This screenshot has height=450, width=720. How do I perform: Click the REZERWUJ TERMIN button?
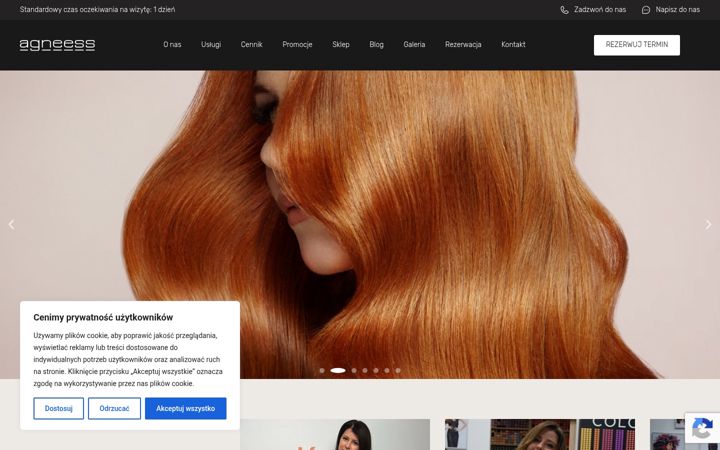click(636, 45)
